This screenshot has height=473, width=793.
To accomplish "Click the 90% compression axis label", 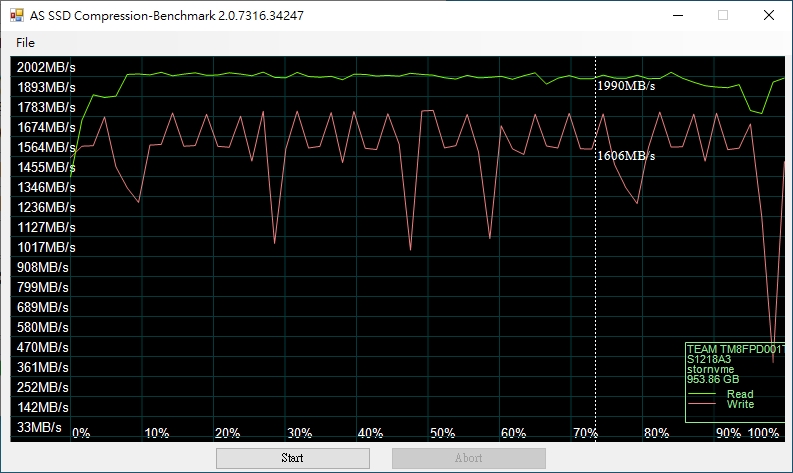I will click(x=728, y=434).
